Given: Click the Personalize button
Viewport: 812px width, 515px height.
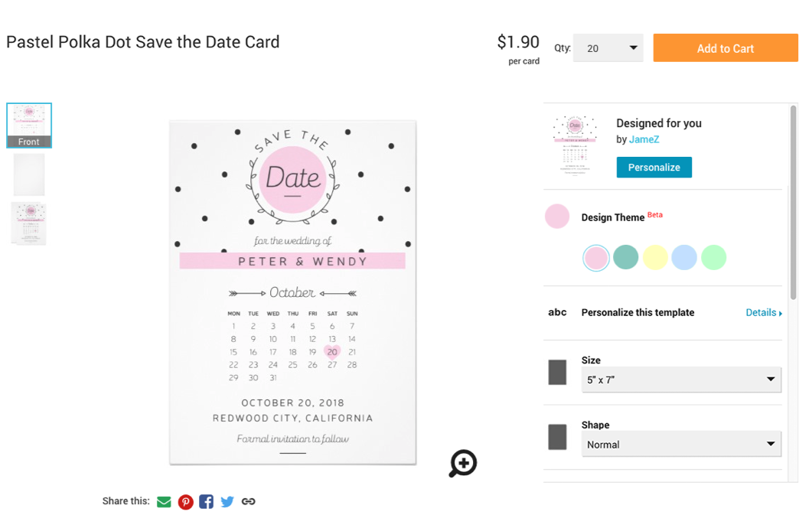Looking at the screenshot, I should point(654,167).
